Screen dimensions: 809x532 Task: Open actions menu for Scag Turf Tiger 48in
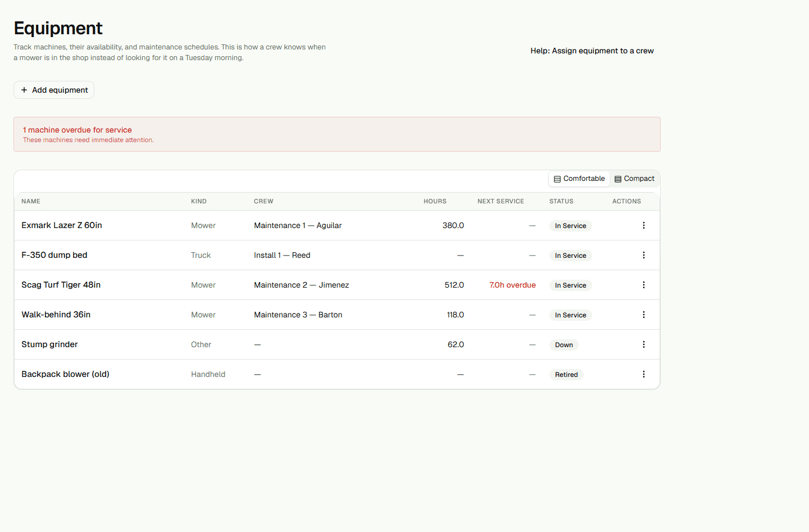[644, 285]
